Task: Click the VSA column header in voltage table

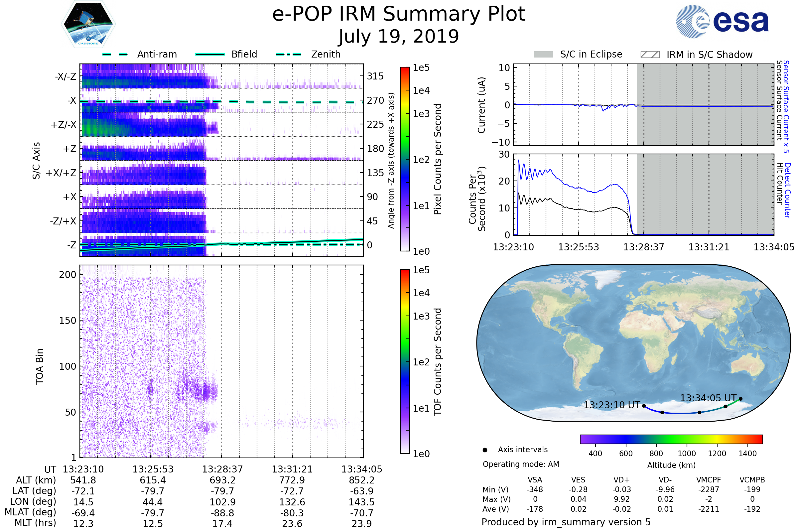Action: coord(535,480)
